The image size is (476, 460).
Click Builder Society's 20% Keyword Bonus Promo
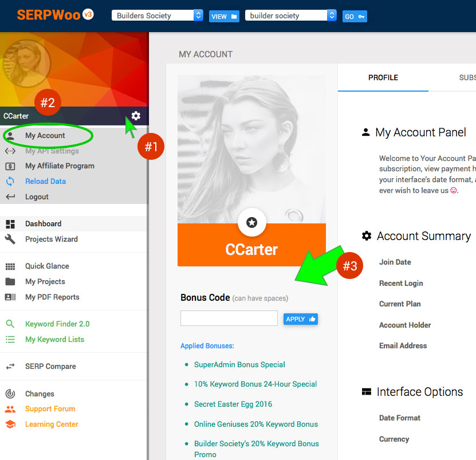pos(257,449)
